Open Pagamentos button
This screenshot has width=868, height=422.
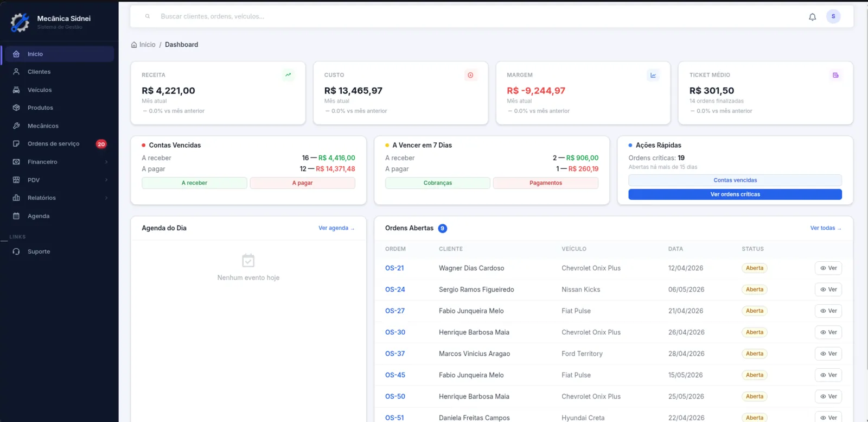546,183
